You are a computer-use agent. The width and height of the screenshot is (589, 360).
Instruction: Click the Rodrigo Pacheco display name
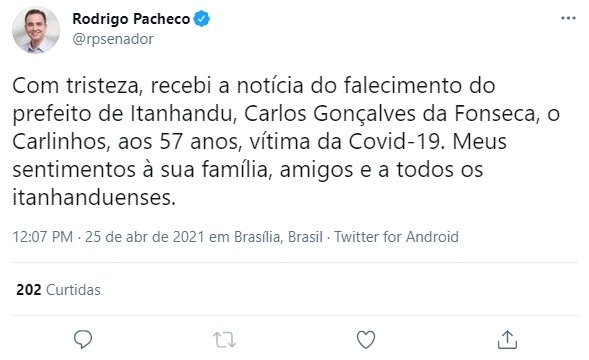(131, 19)
